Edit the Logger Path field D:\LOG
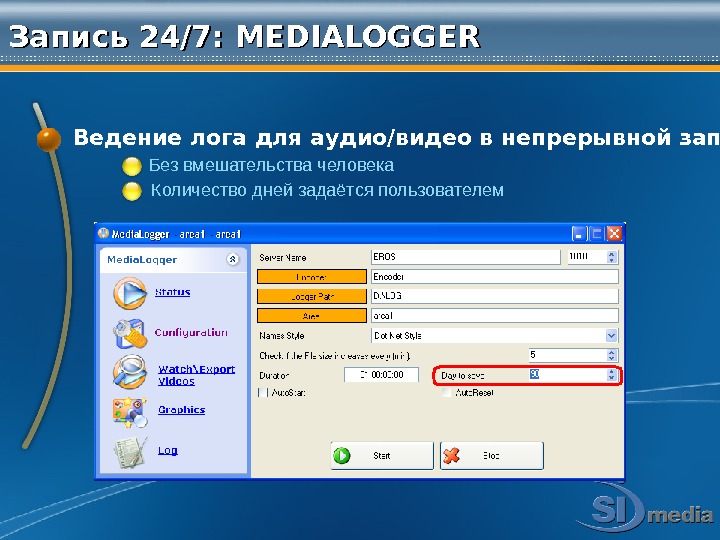 click(495, 296)
